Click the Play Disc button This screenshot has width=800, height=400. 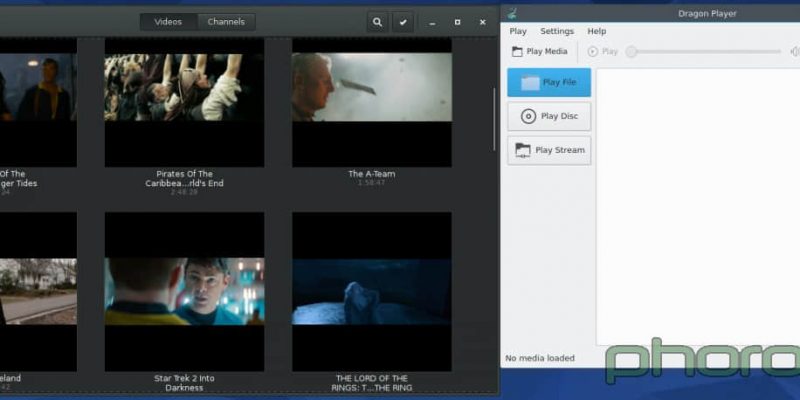coord(549,116)
